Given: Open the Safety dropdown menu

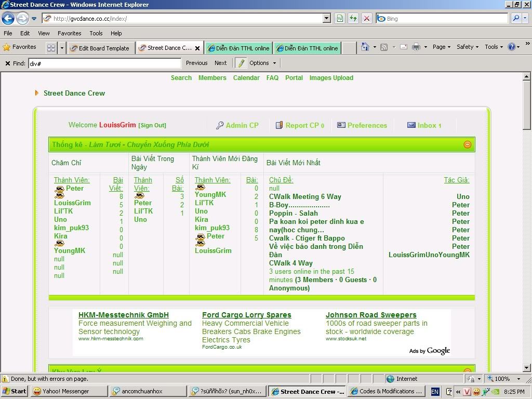Looking at the screenshot, I should 468,47.
